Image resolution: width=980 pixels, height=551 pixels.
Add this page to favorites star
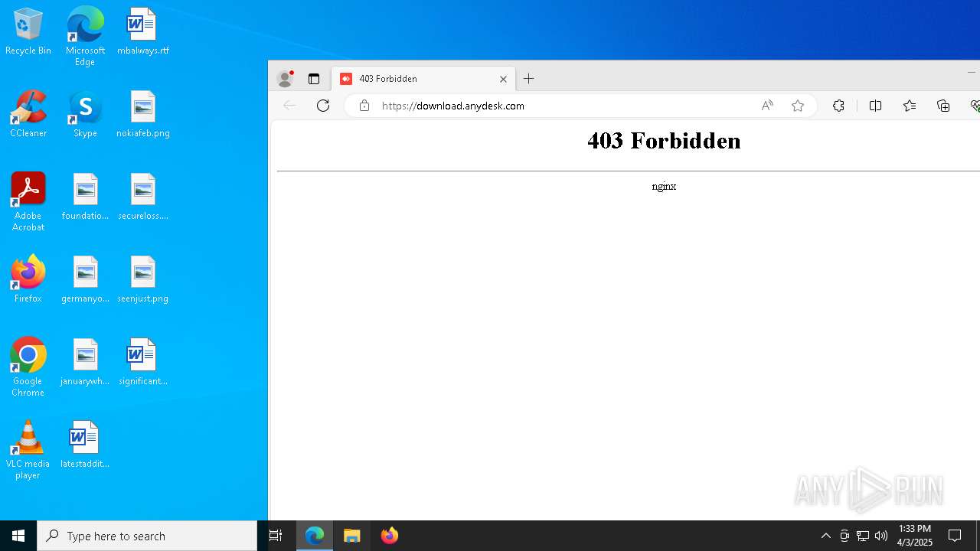798,106
